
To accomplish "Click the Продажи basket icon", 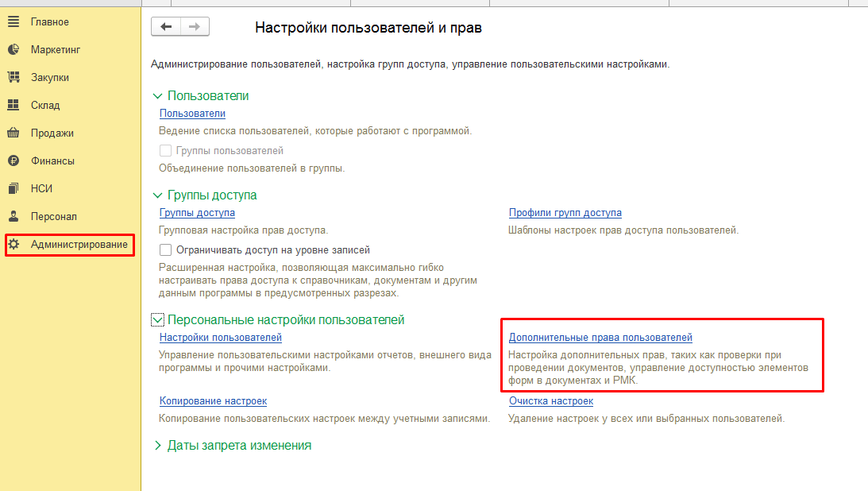I will 13,133.
